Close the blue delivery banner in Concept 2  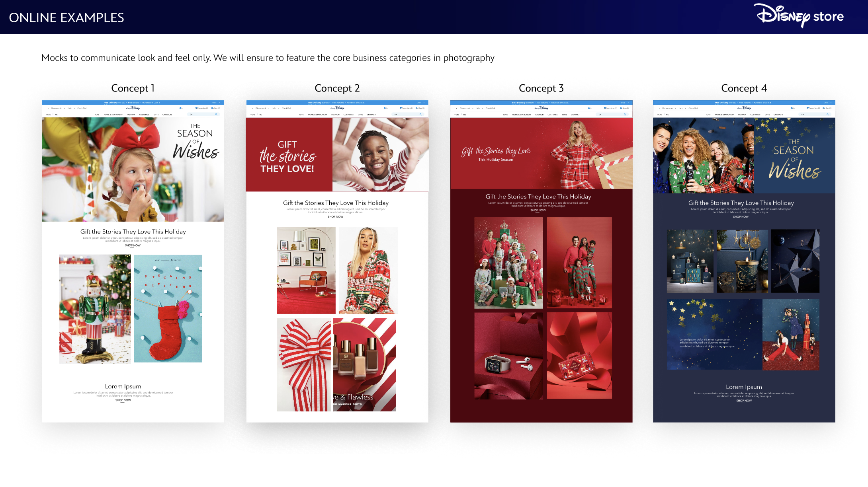(424, 103)
